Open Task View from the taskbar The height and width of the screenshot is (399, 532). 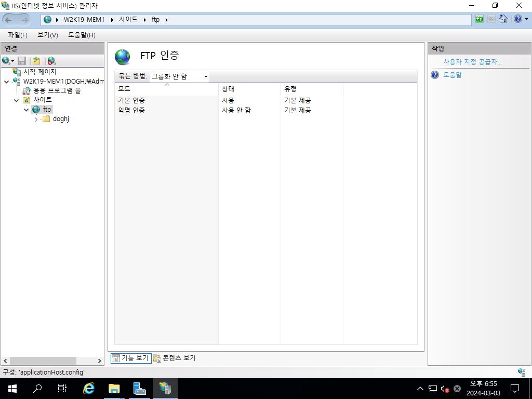click(x=62, y=389)
